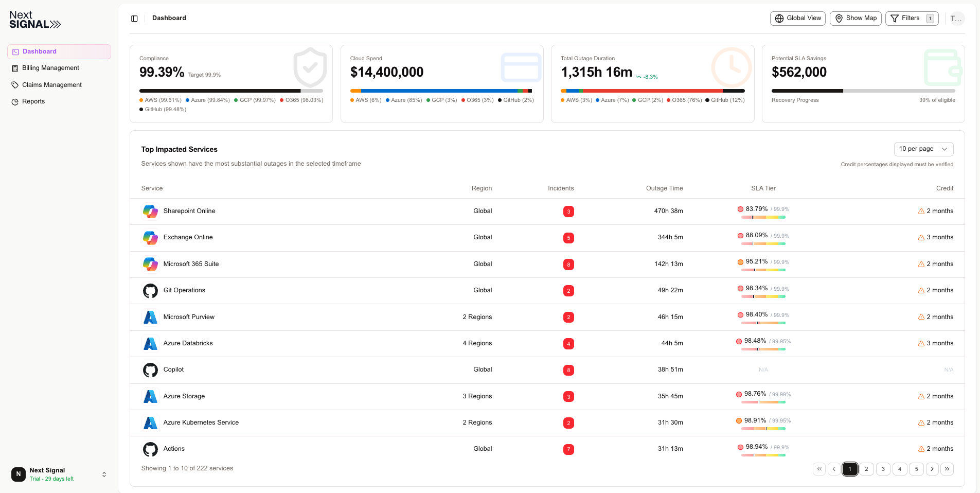
Task: Open page 3 of the services table
Action: [x=883, y=469]
